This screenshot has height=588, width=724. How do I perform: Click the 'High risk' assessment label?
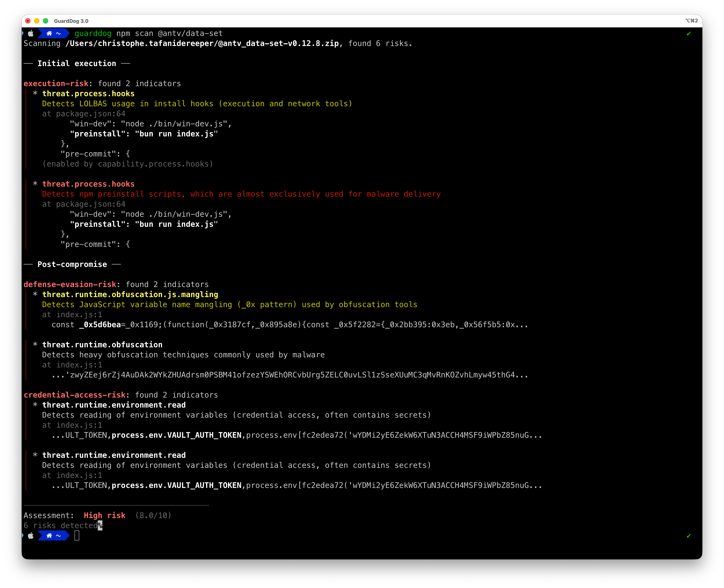pyautogui.click(x=105, y=516)
